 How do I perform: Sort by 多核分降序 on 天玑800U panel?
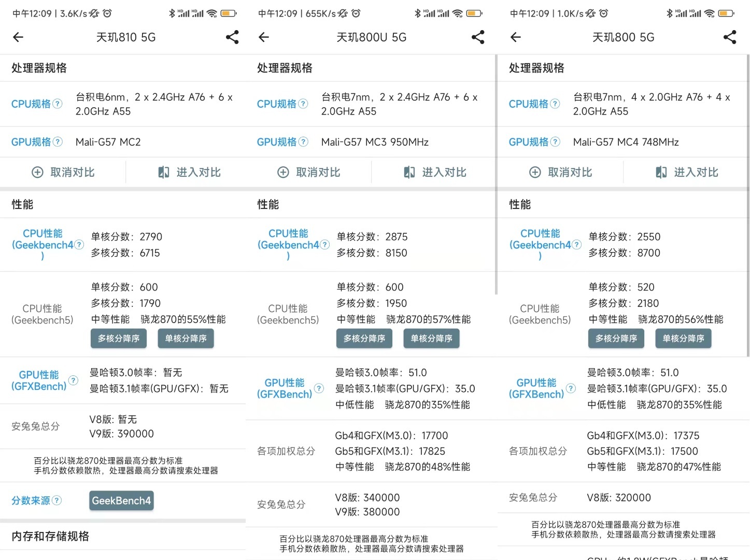[364, 339]
